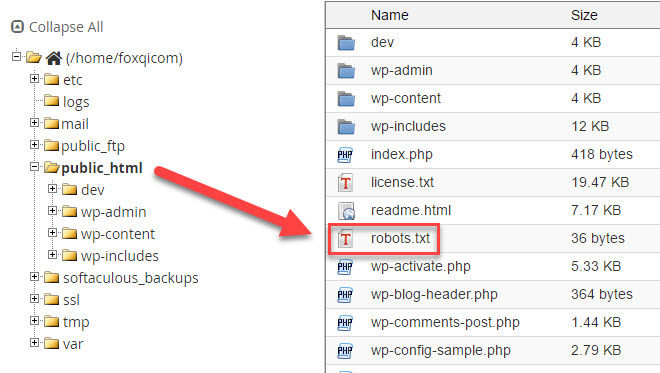Click the var folder icon in tree
This screenshot has height=373, width=660.
click(51, 344)
